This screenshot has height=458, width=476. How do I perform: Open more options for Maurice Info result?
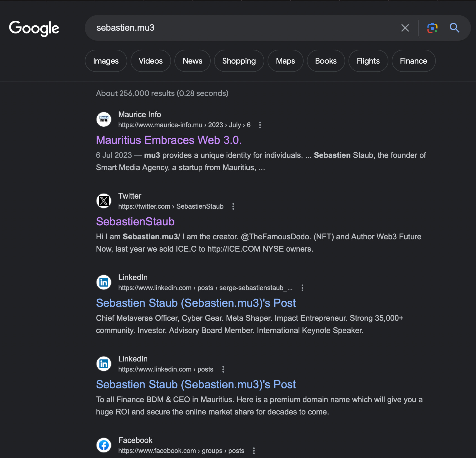tap(260, 125)
